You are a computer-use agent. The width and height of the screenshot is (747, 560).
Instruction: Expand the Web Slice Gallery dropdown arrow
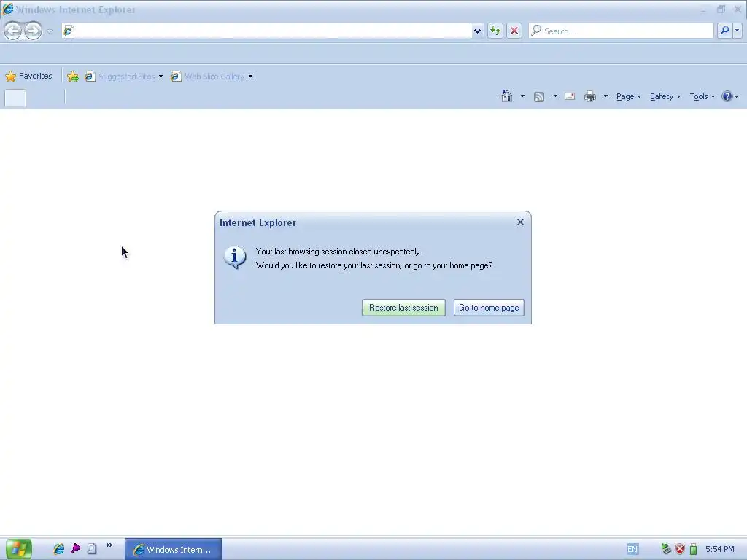click(x=251, y=76)
